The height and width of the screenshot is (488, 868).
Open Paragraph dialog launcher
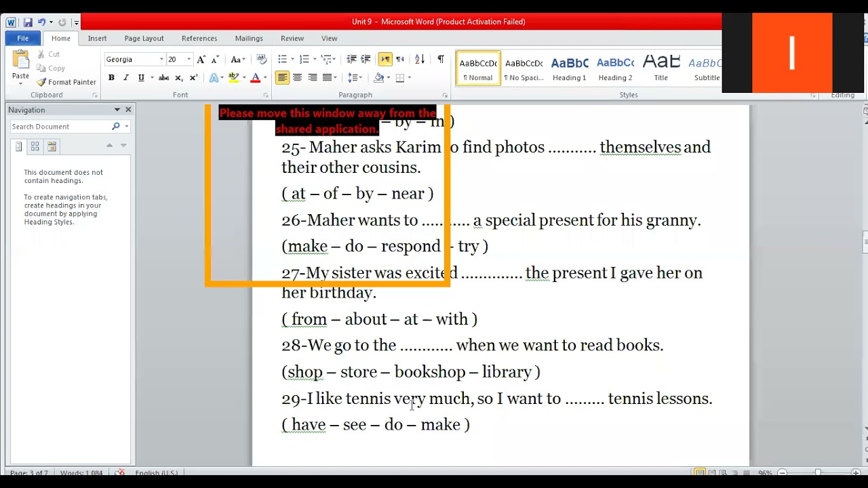click(445, 96)
